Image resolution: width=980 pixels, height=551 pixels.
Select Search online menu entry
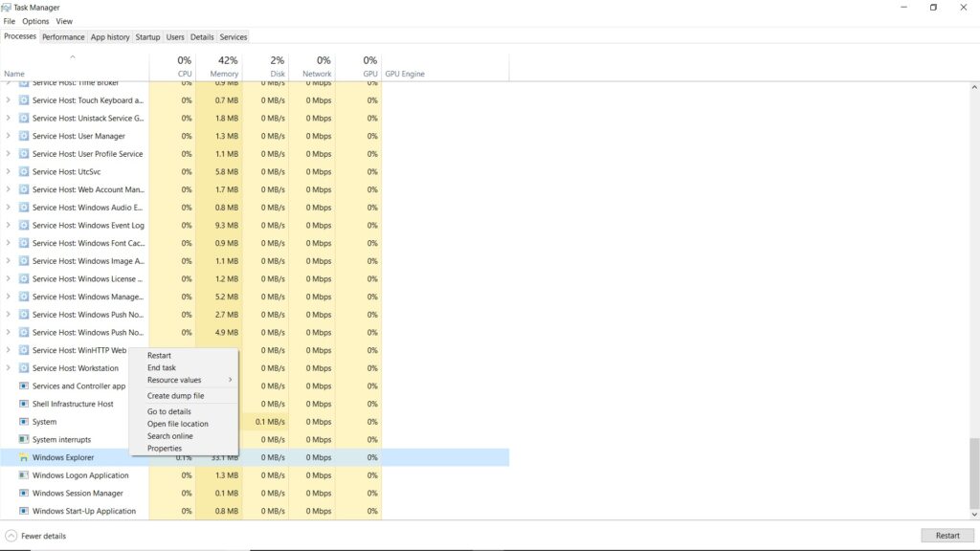[184, 436]
